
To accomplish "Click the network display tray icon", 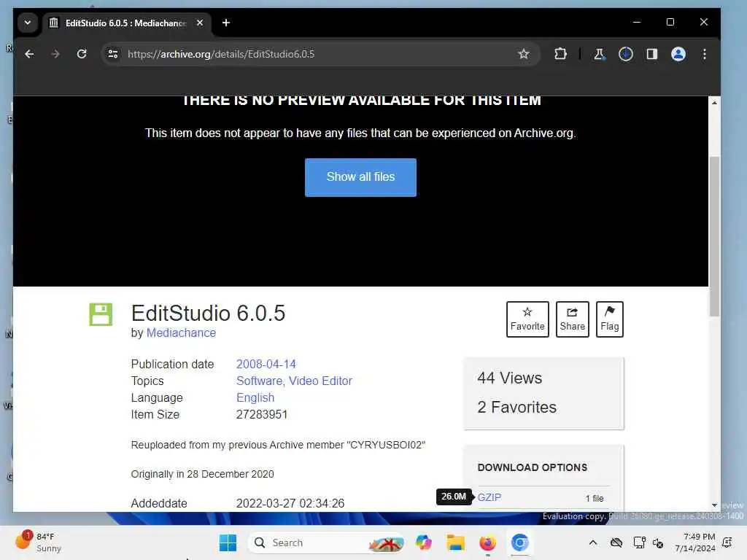I will pos(639,542).
